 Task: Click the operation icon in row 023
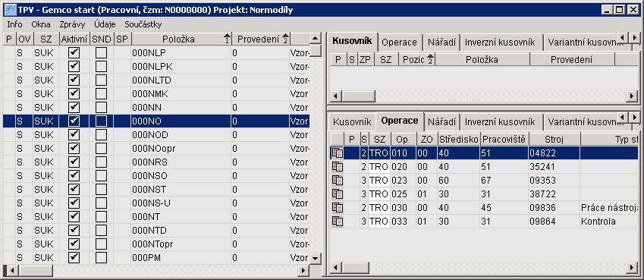(338, 180)
